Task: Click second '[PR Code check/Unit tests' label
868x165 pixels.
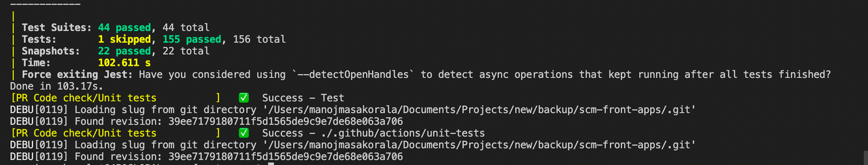Action: tap(84, 133)
